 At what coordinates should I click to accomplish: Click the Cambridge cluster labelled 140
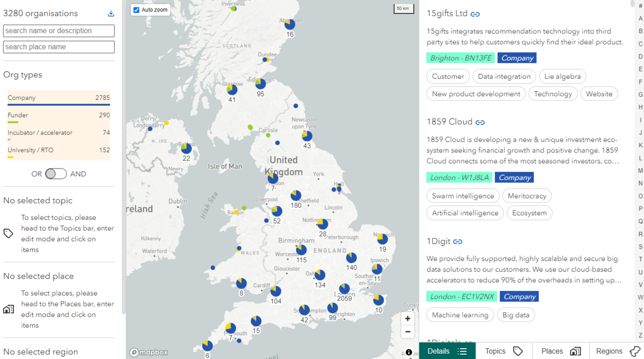pyautogui.click(x=351, y=258)
